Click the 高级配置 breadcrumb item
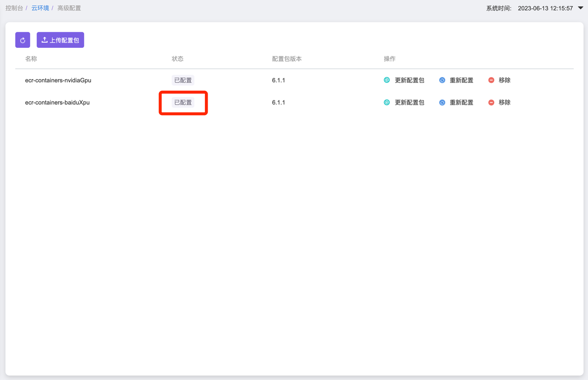Screen dimensions: 588x380 coord(69,8)
